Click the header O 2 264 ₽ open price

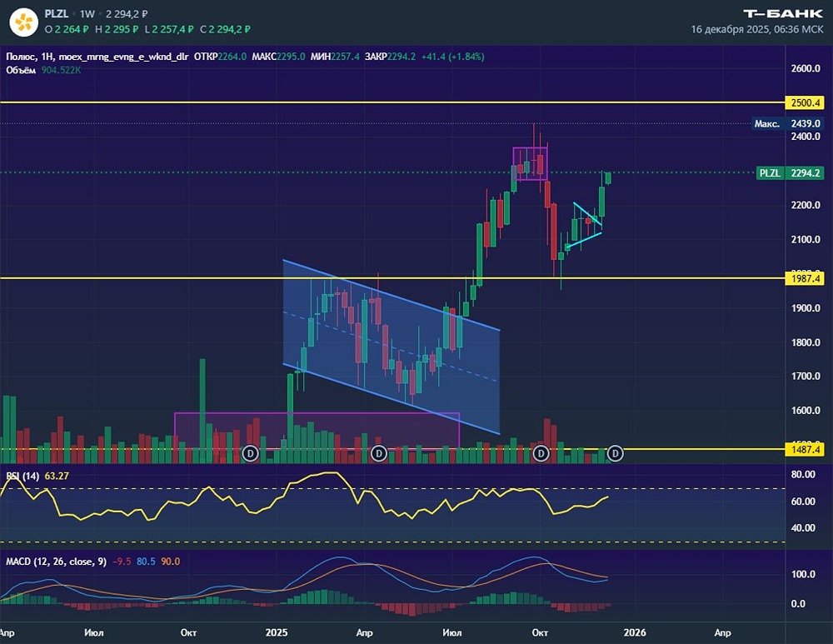click(x=67, y=29)
